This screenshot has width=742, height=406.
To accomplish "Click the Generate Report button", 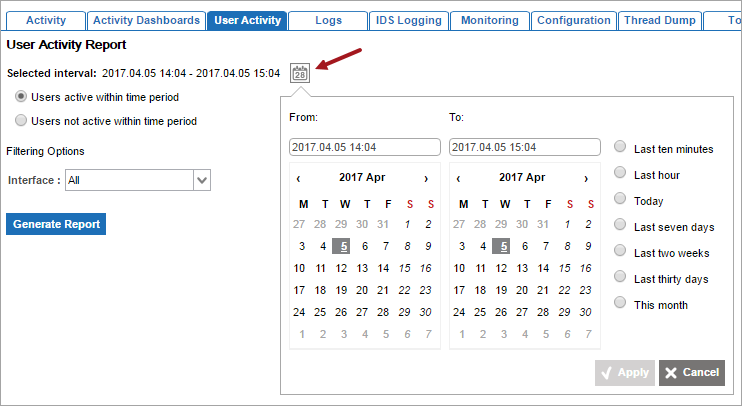I will pyautogui.click(x=56, y=224).
